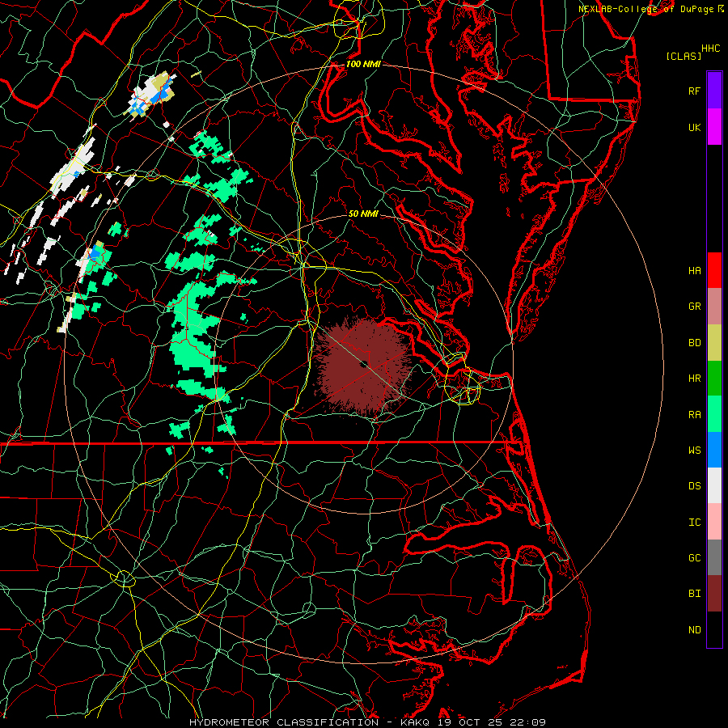Click the HA red legend swatch
Screen dimensions: 728x728
(x=714, y=270)
